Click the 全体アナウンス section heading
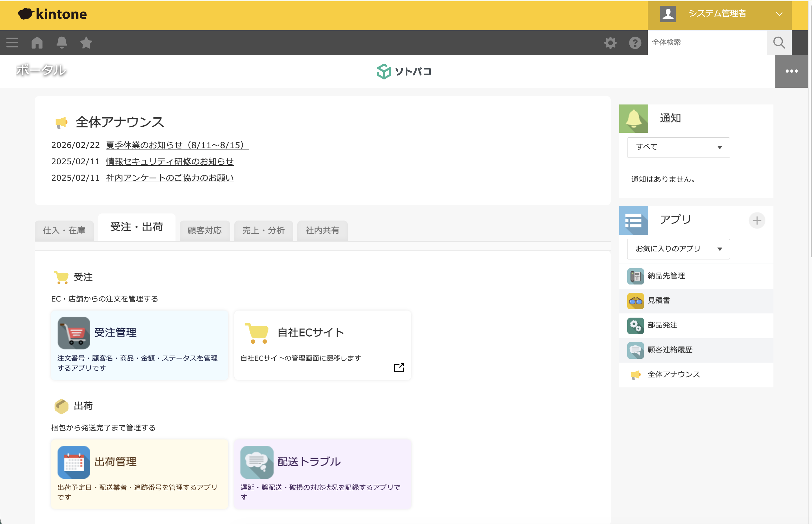Screen dimensions: 812x524 120,122
